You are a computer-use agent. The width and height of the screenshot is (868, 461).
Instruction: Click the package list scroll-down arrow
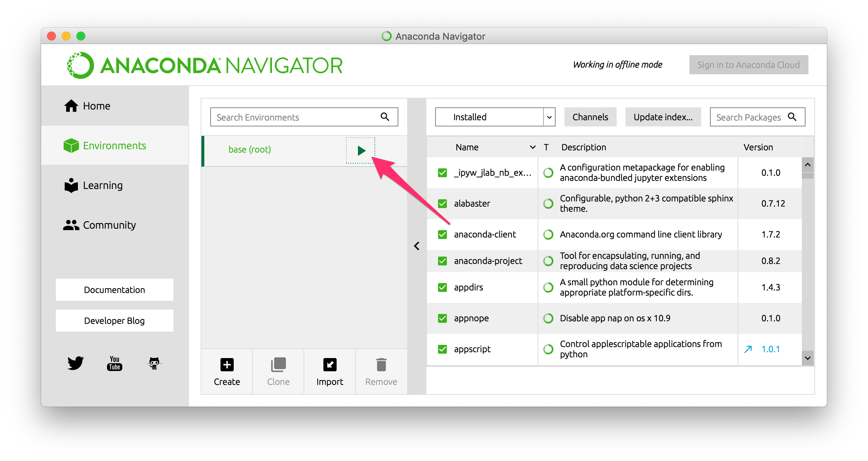point(807,358)
